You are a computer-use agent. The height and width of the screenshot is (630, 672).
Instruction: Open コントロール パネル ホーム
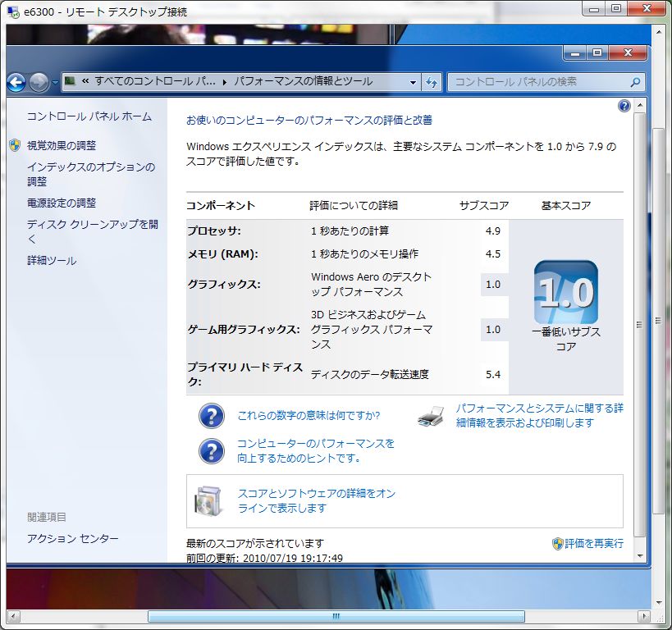89,116
